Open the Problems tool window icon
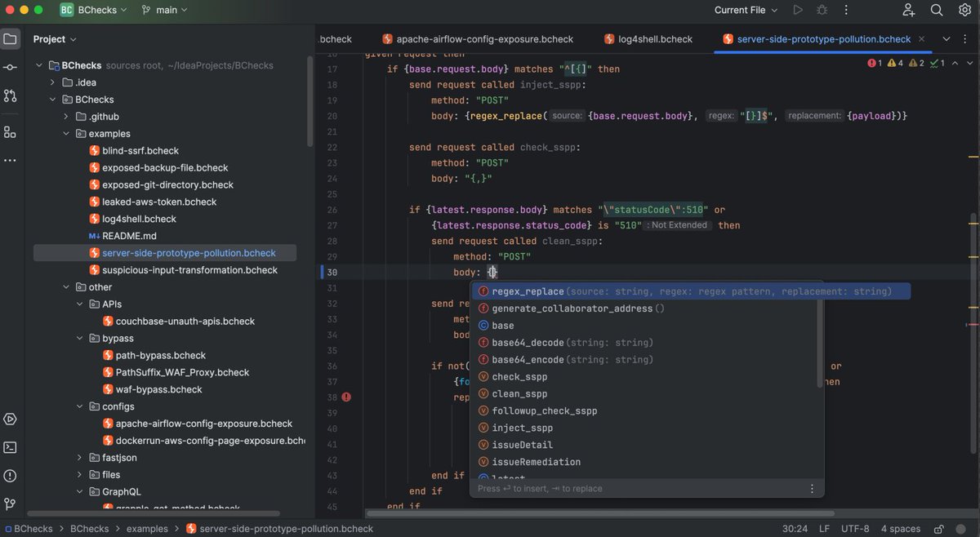 10,476
